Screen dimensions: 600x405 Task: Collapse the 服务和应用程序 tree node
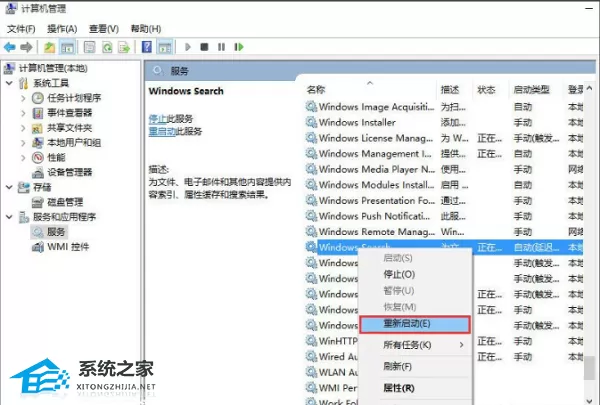[x=9, y=217]
